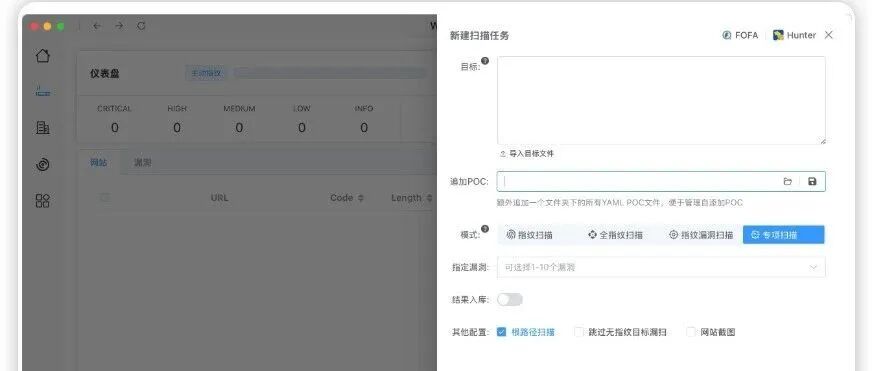Select 指纹扫描 mode

coord(529,235)
